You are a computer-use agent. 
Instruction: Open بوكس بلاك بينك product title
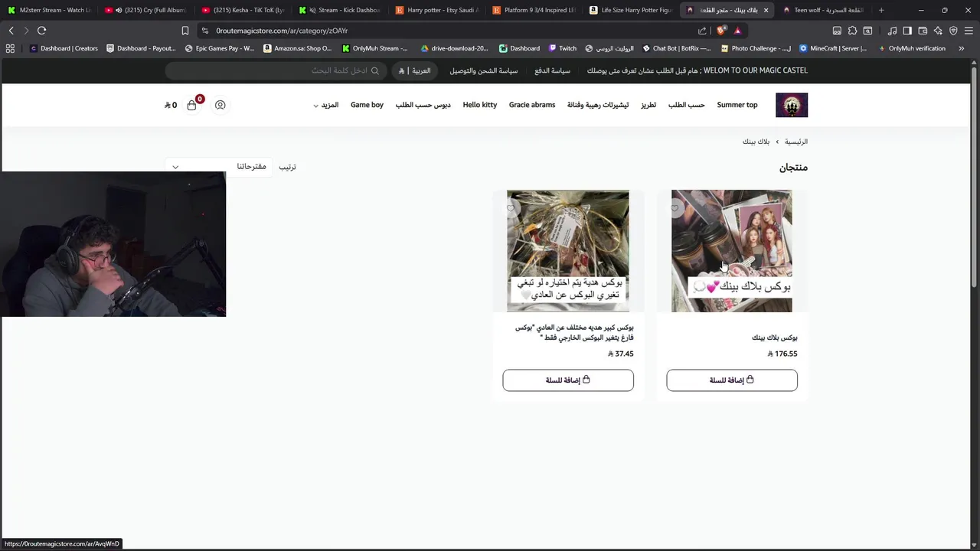(x=775, y=337)
